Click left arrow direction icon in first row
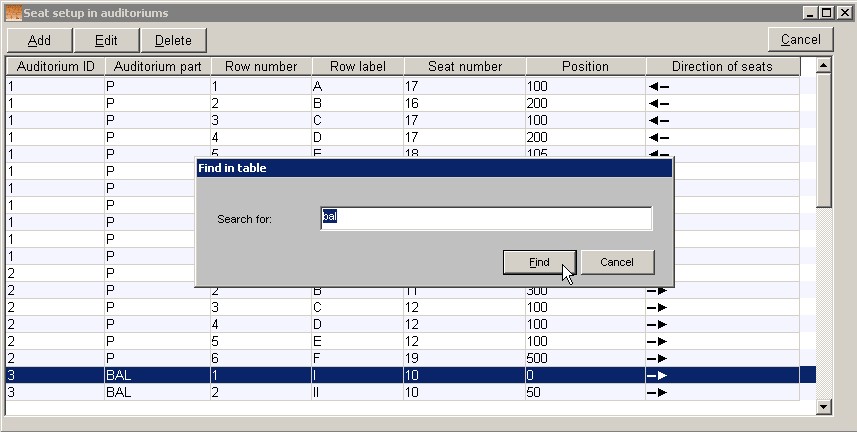Image resolution: width=857 pixels, height=432 pixels. click(x=658, y=87)
